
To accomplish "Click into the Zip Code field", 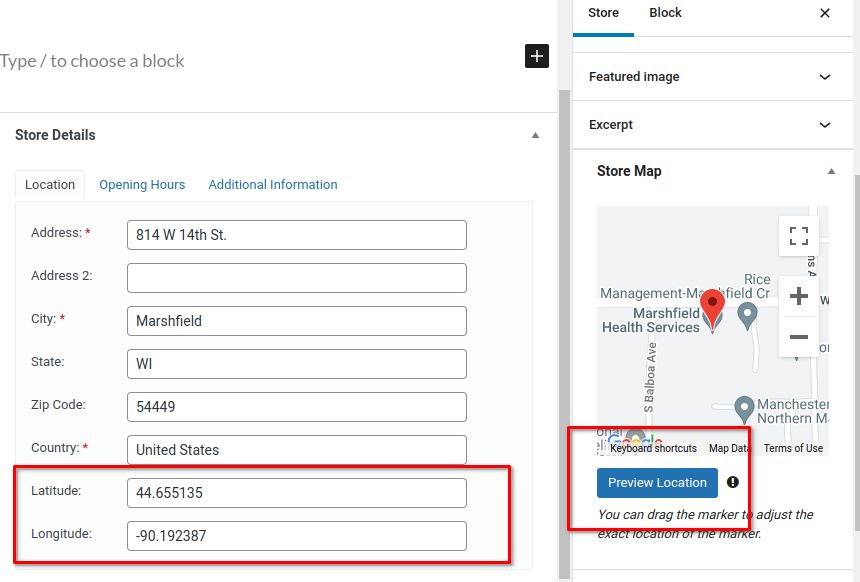I will tap(297, 406).
